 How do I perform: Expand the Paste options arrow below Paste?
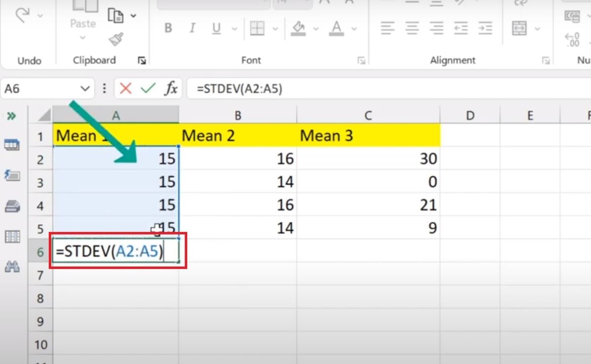point(83,38)
